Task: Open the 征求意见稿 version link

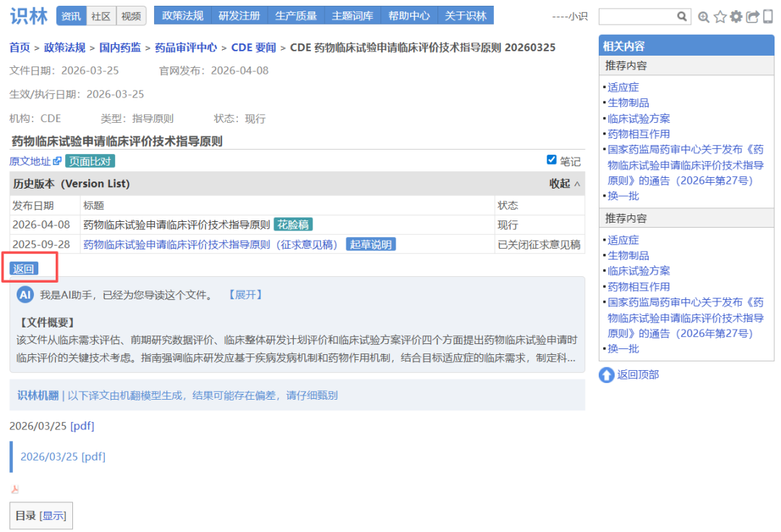Action: coord(210,244)
